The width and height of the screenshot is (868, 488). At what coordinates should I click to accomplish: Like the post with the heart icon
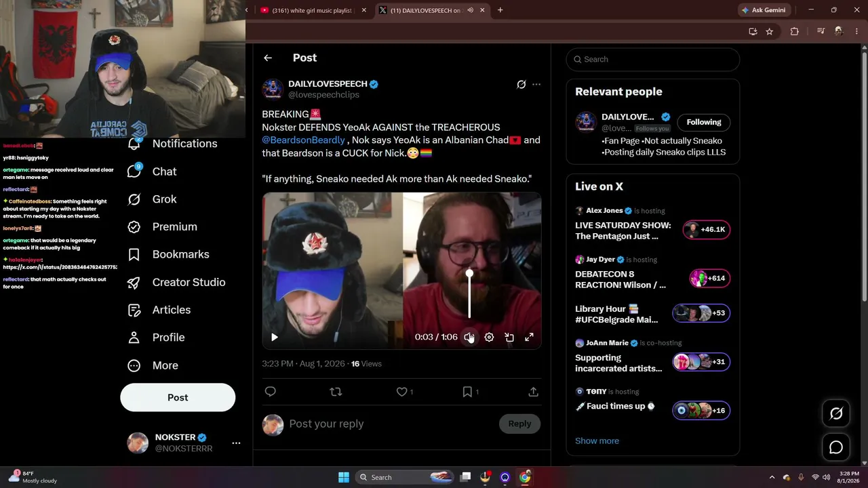401,392
